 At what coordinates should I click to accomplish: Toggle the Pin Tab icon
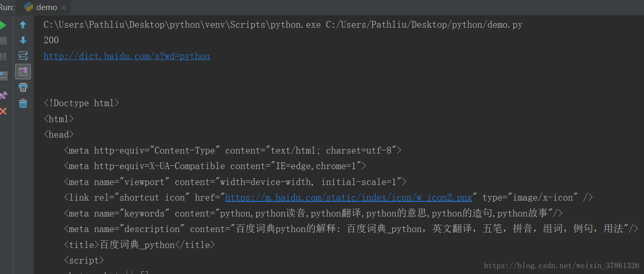(3, 95)
